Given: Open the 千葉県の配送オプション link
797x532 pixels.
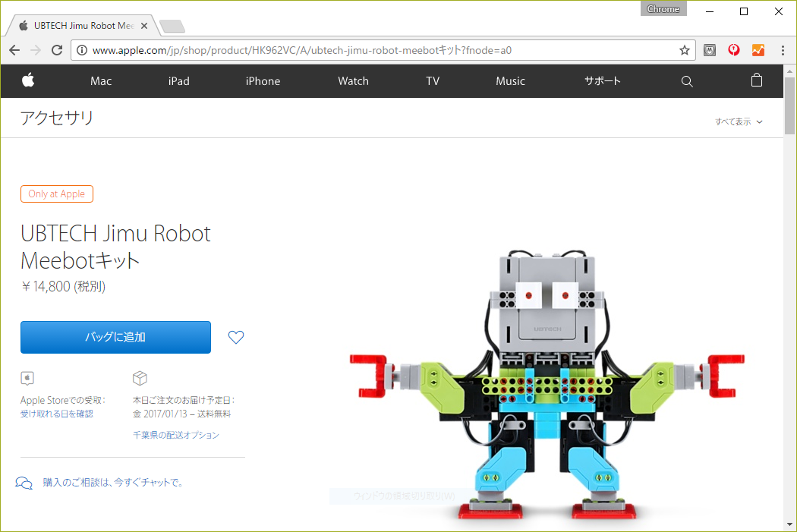Looking at the screenshot, I should tap(176, 435).
